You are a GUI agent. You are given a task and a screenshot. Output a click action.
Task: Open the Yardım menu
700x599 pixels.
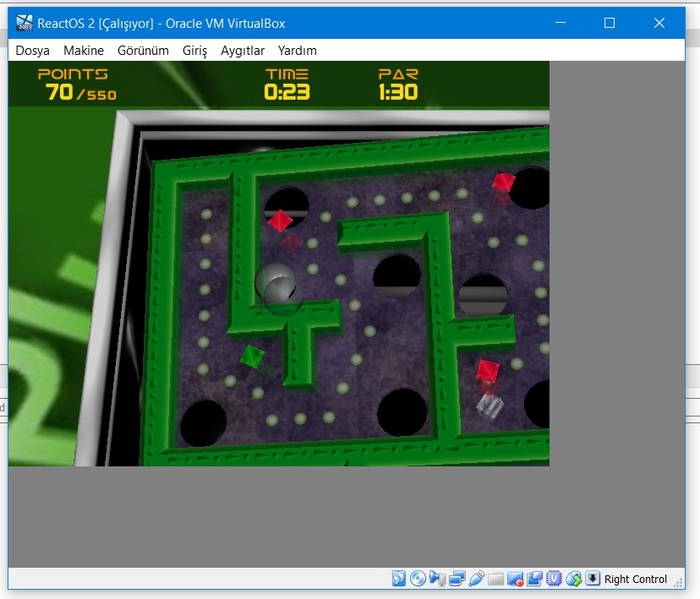pos(297,51)
